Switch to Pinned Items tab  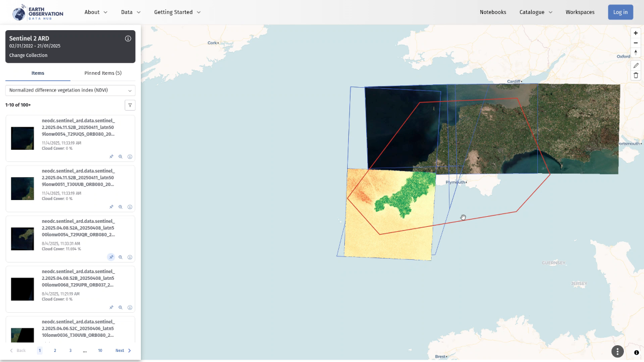pos(103,73)
